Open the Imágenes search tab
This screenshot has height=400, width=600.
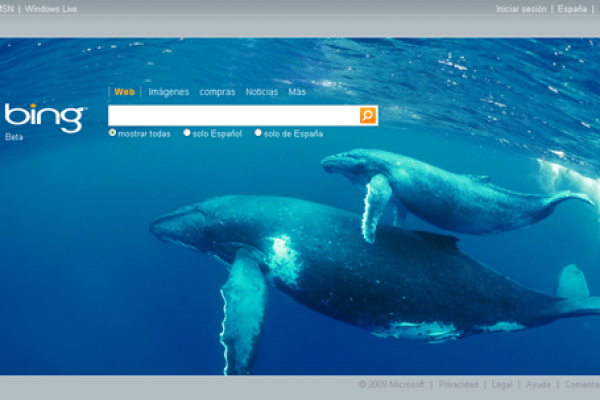click(168, 92)
